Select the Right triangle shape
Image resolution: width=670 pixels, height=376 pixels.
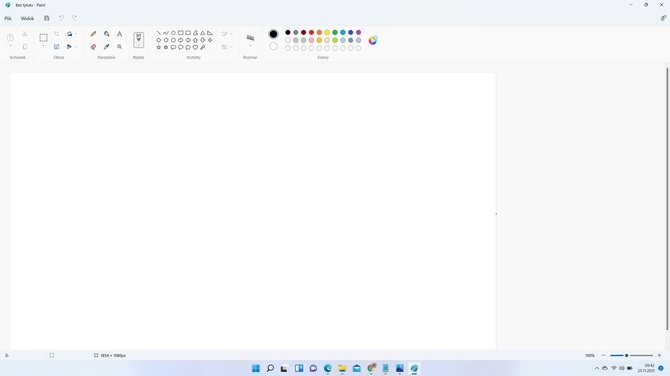(x=210, y=32)
